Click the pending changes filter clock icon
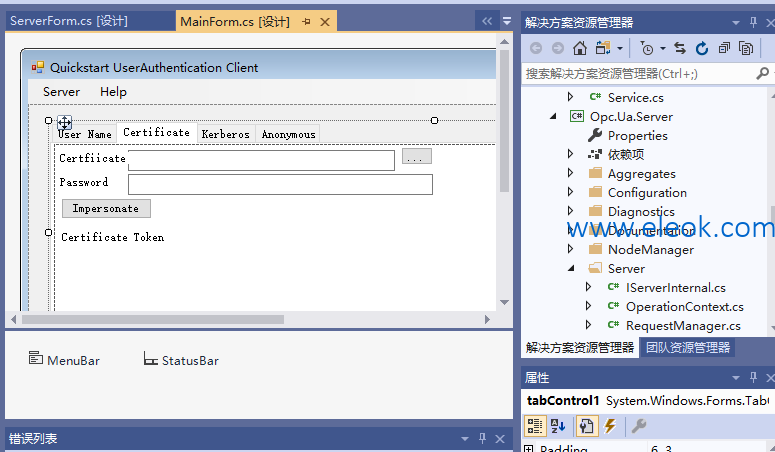The width and height of the screenshot is (775, 452). (646, 48)
